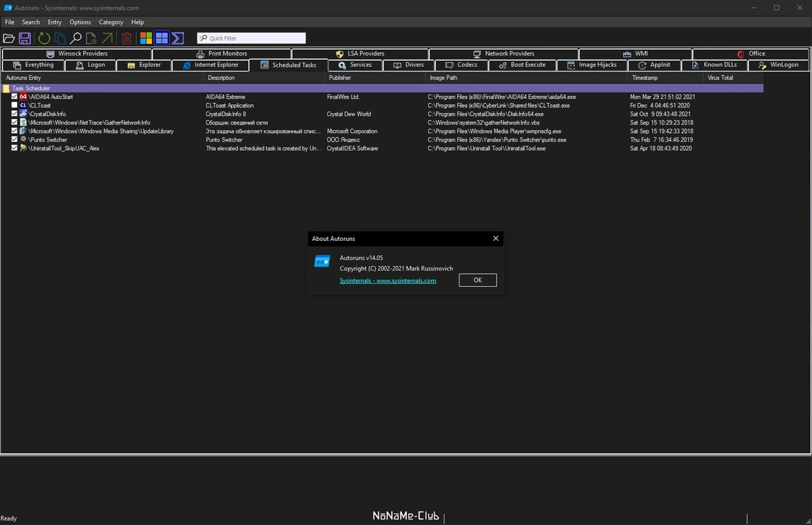Screen dimensions: 812x525
Task: Switch to the WMI tab
Action: click(635, 53)
